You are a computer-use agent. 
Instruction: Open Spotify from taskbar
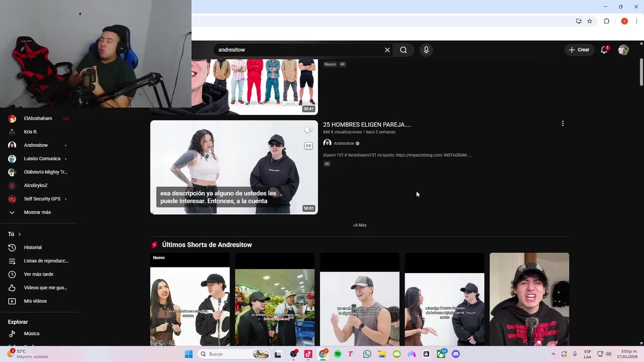pos(338,354)
